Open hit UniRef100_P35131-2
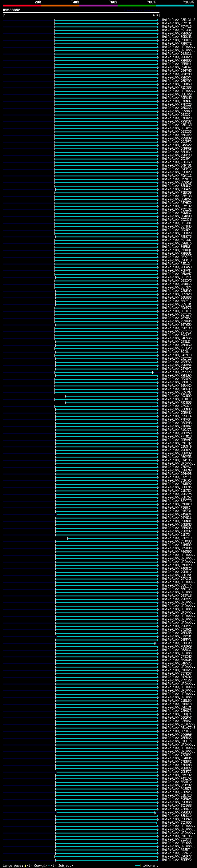 click(179, 20)
